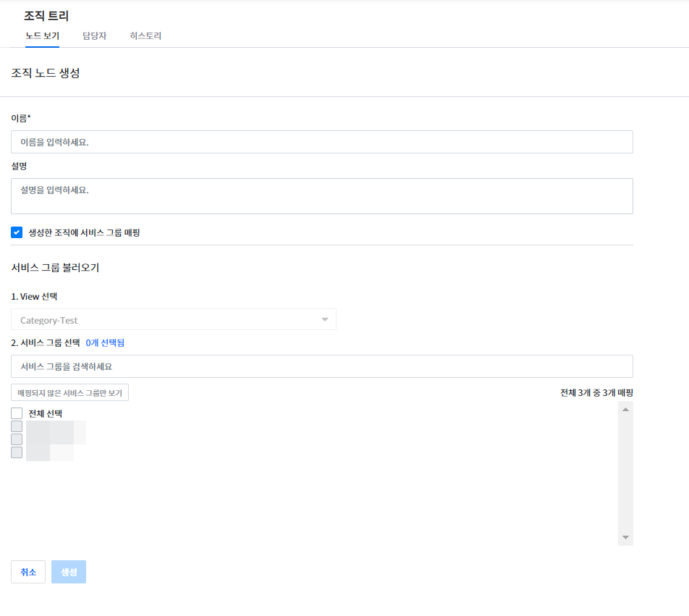Image resolution: width=689 pixels, height=616 pixels.
Task: Click the 0개 선택됨 link
Action: (110, 343)
